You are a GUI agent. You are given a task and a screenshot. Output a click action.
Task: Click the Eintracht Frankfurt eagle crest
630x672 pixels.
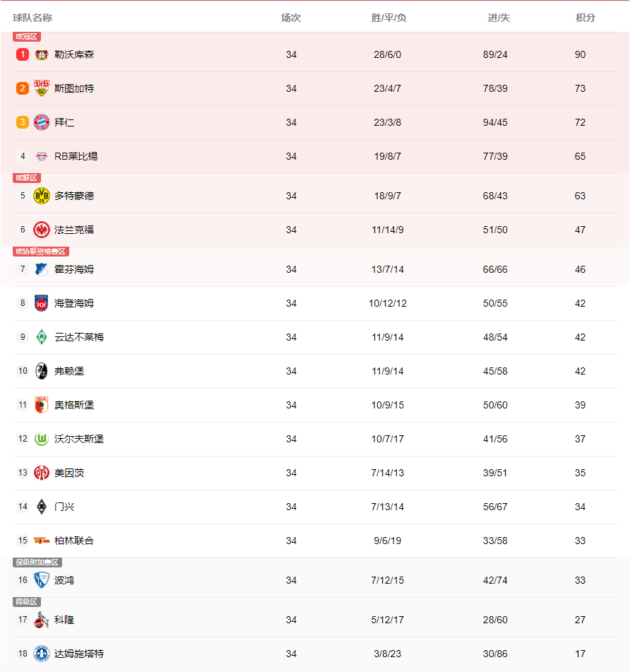tap(42, 230)
